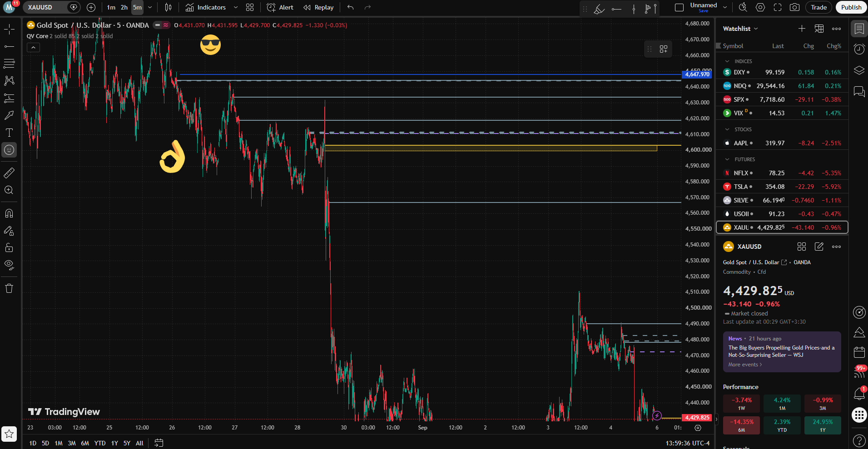Remove drawings with the trash icon
Screen dimensions: 868x449
click(9, 288)
